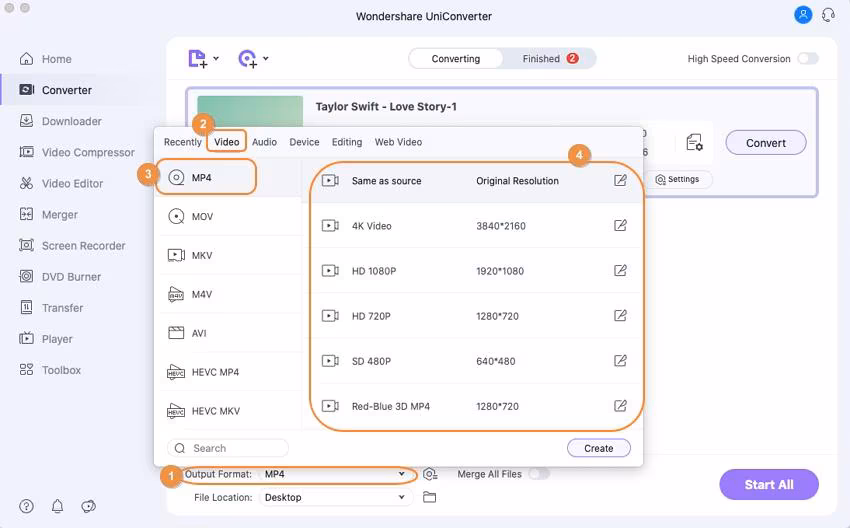Edit the 4K Video preset
The image size is (850, 528).
(620, 226)
